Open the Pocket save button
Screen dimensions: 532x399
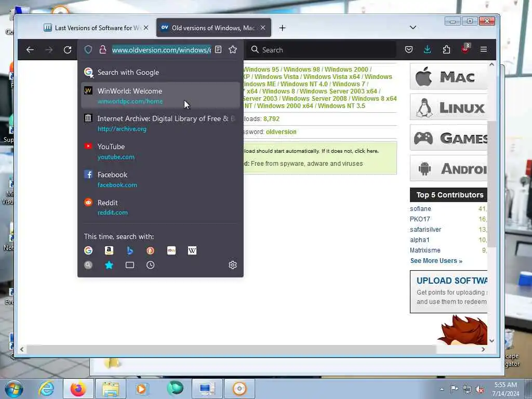coord(409,49)
